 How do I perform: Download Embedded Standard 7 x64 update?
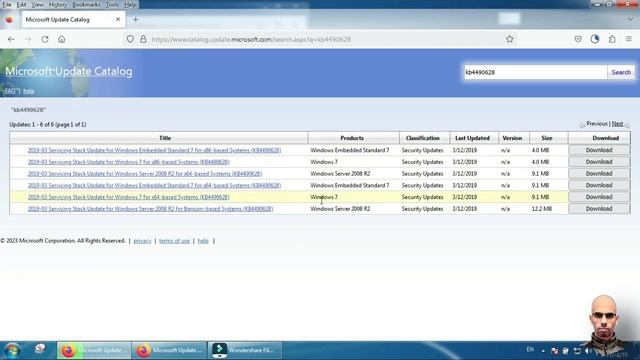[599, 185]
